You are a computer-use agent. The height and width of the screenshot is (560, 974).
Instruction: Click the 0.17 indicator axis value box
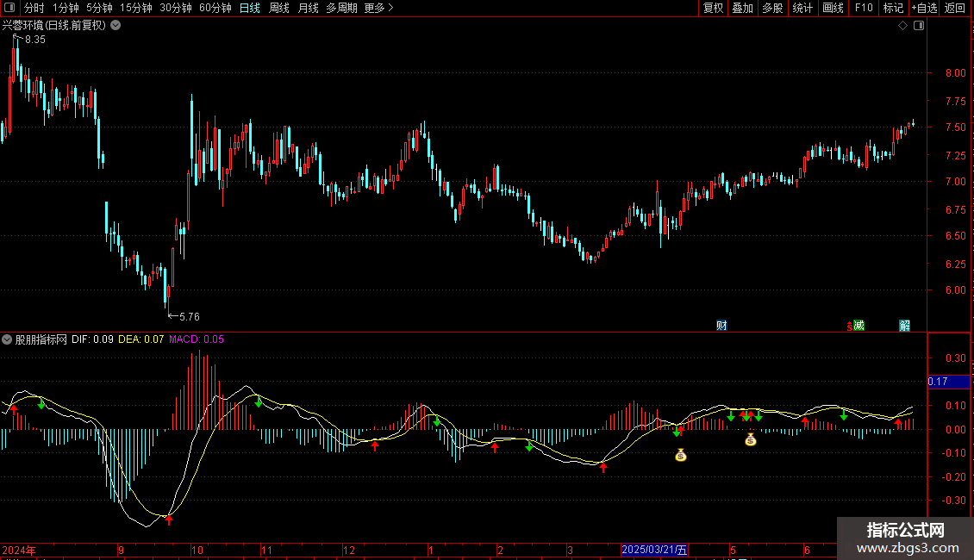coord(948,382)
